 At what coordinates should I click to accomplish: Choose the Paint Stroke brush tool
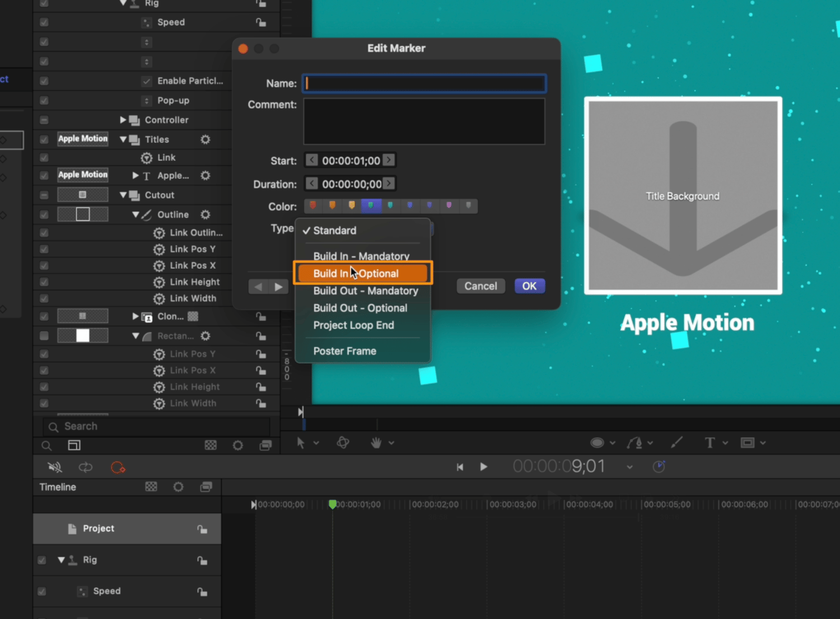coord(676,443)
